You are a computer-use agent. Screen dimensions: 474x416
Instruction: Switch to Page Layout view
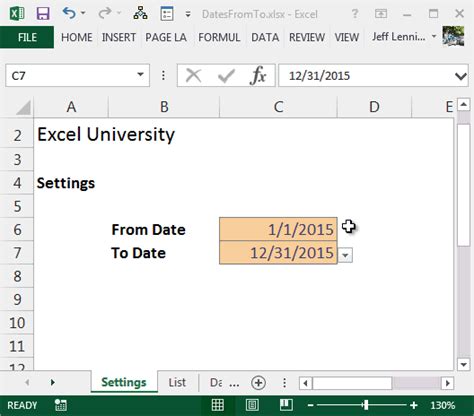(x=252, y=405)
